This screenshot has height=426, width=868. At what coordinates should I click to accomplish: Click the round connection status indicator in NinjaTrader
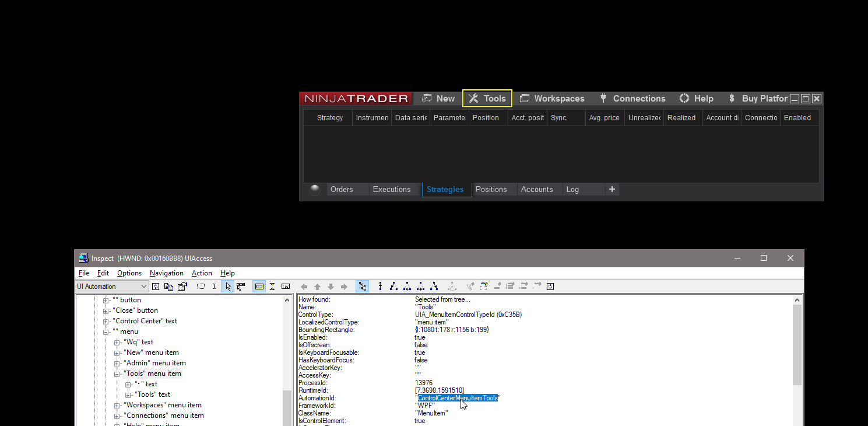(x=315, y=189)
